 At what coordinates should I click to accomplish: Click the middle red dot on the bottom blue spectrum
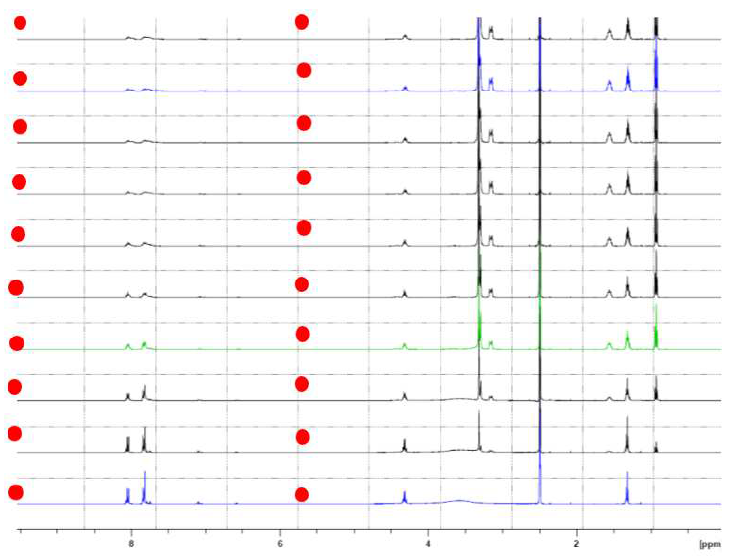coord(301,495)
